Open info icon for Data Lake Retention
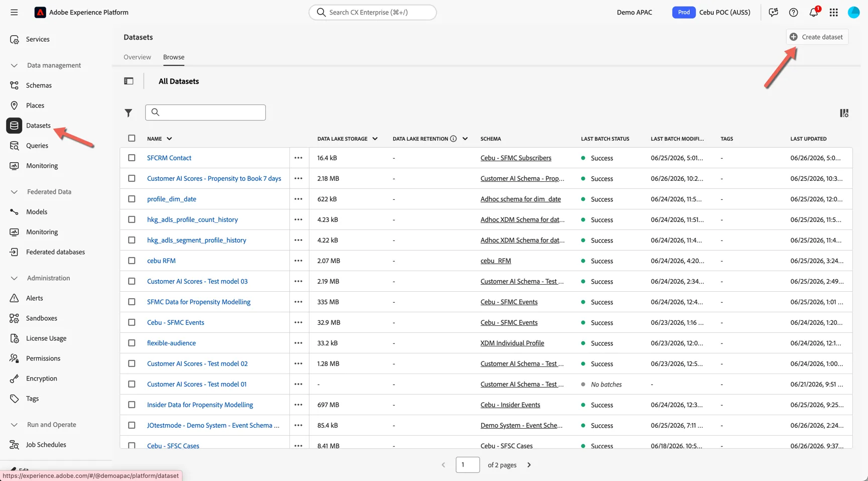The height and width of the screenshot is (481, 868). 454,139
